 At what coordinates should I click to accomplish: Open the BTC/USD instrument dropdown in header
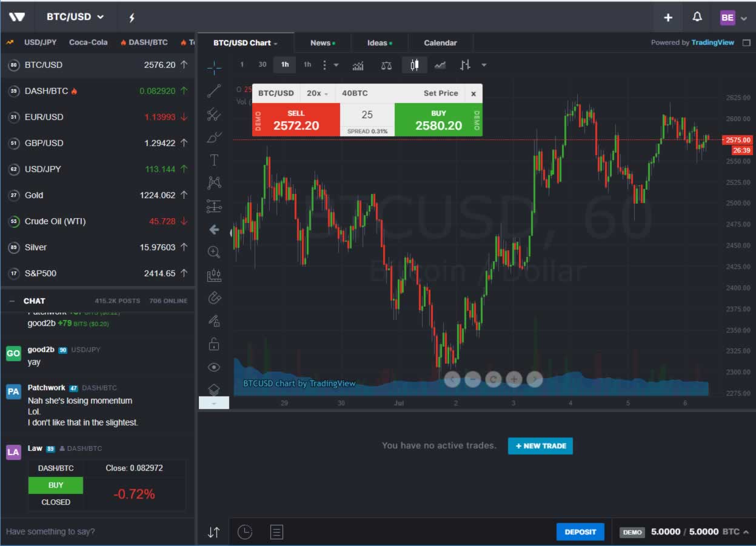tap(76, 17)
